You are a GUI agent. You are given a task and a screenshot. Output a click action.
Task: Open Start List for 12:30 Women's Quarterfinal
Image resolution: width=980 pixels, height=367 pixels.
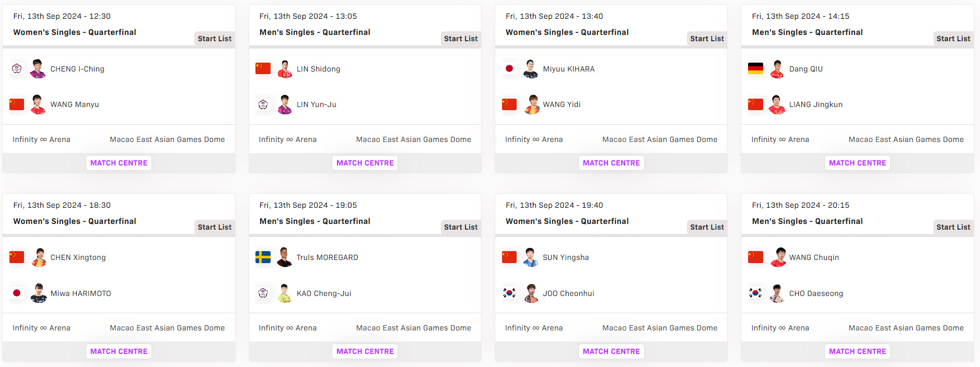(x=214, y=39)
